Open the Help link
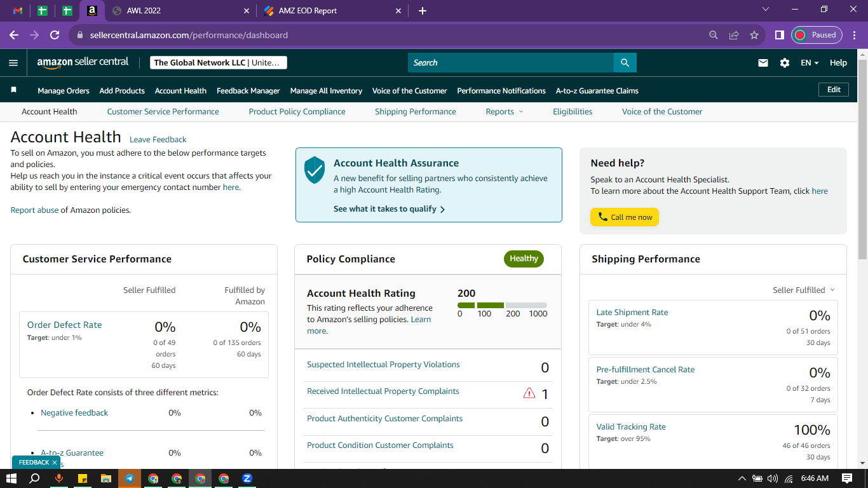Screen dimensions: 868x488 tap(838, 63)
